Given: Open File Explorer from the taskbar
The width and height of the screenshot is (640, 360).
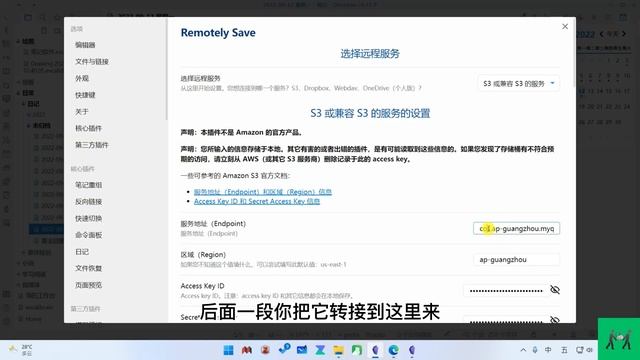Looking at the screenshot, I should pos(338,350).
